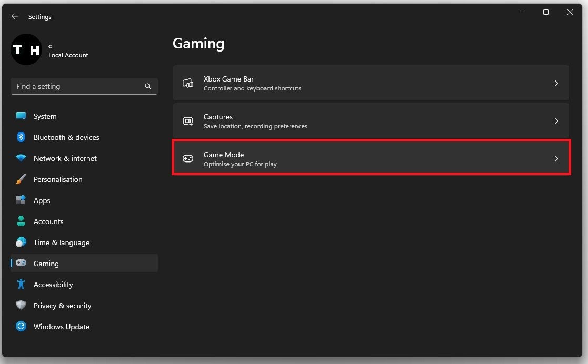Open Time & language settings
Screen dimensions: 588x364
62,242
